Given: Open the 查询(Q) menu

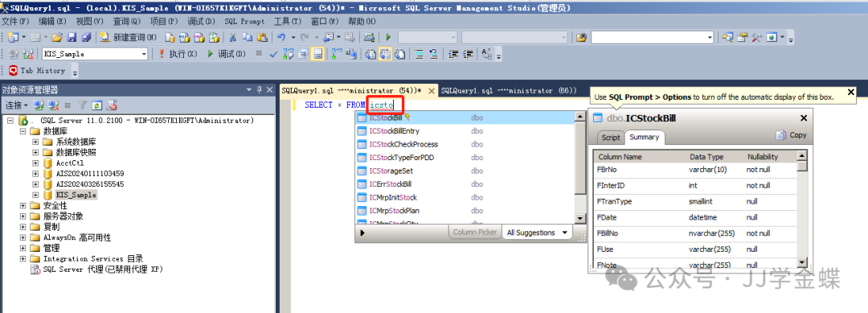Looking at the screenshot, I should pyautogui.click(x=127, y=21).
